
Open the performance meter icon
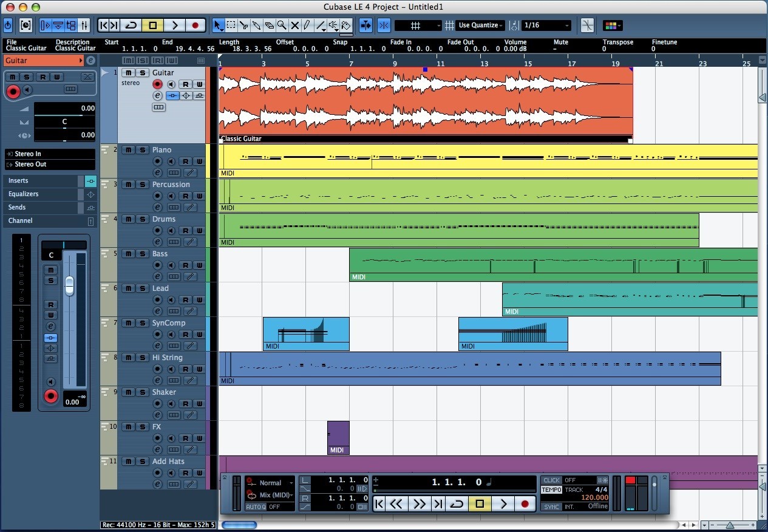coord(25,26)
